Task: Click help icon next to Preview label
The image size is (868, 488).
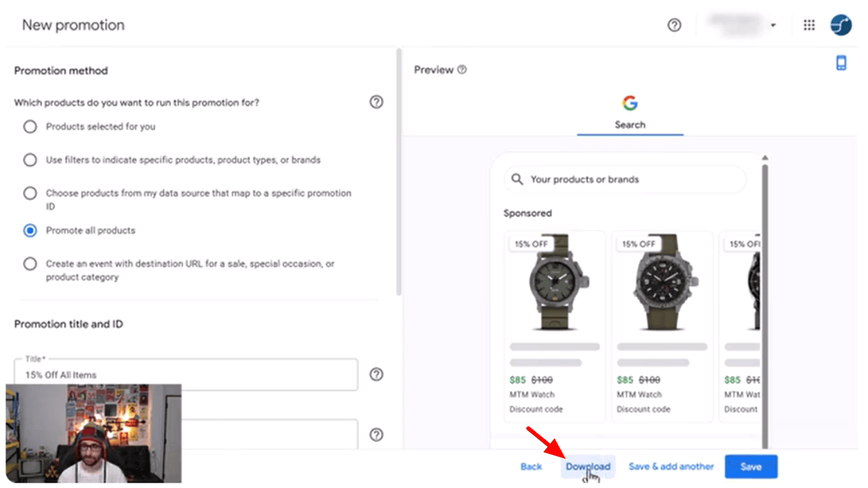Action: tap(462, 70)
